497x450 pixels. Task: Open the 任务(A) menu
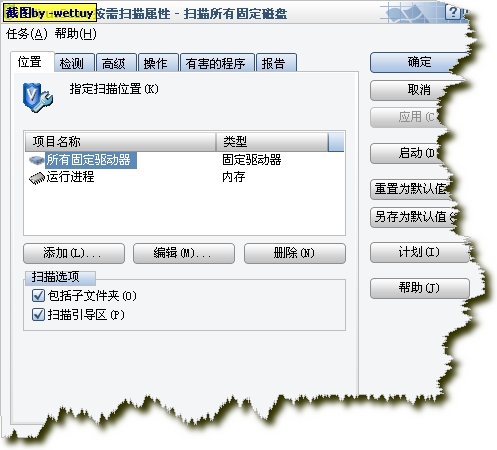[27, 34]
